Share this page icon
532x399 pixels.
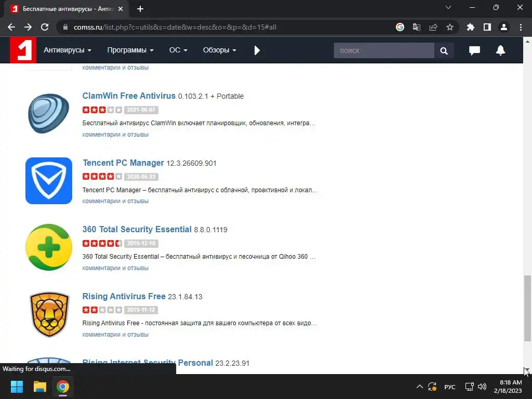pos(433,27)
